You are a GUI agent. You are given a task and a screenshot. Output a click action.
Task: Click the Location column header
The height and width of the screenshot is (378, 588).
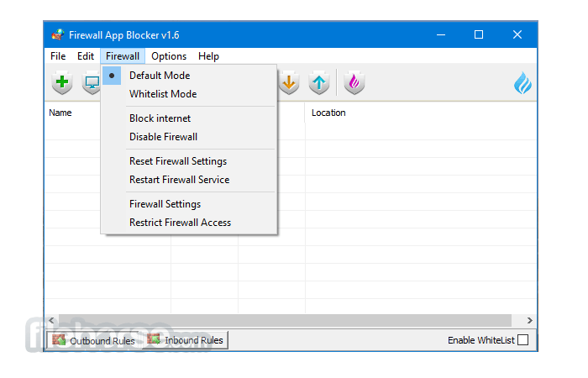(x=421, y=113)
